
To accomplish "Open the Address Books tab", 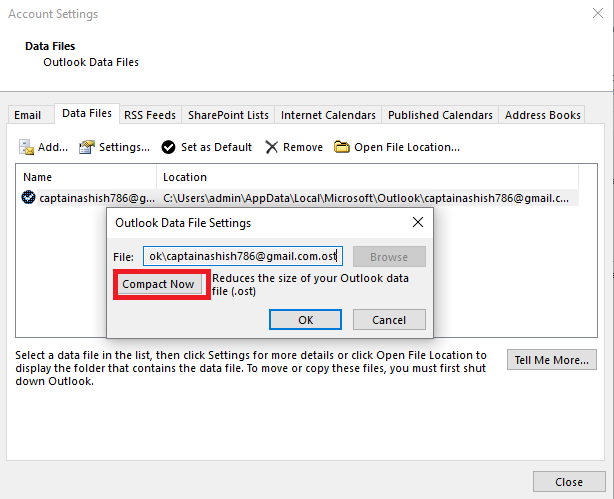I will pyautogui.click(x=542, y=115).
